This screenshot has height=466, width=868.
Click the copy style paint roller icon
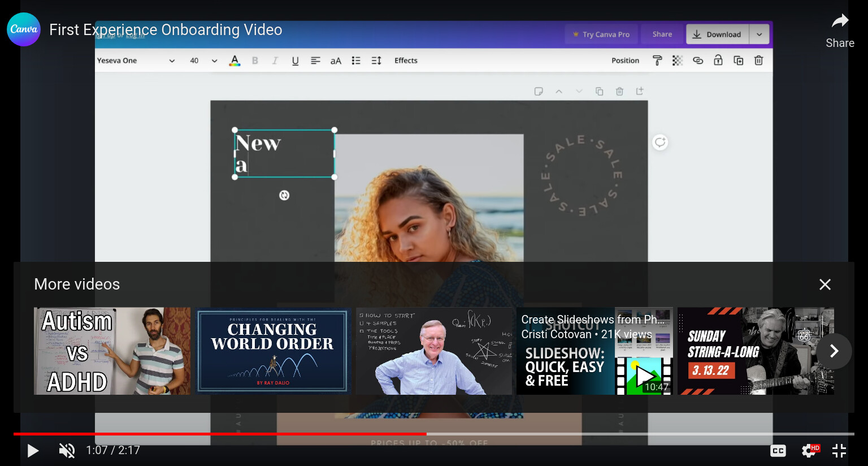[657, 61]
